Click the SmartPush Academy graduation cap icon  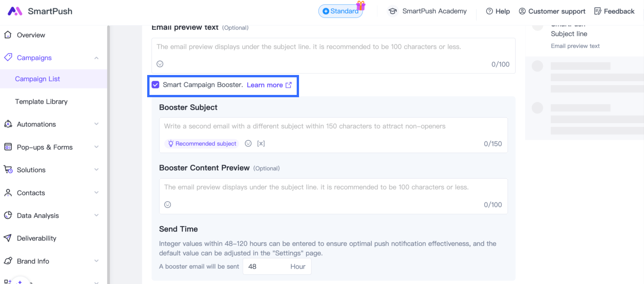coord(393,11)
